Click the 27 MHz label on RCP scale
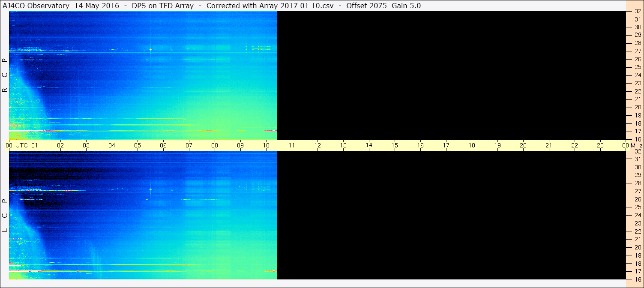644x288 pixels. tap(638, 51)
